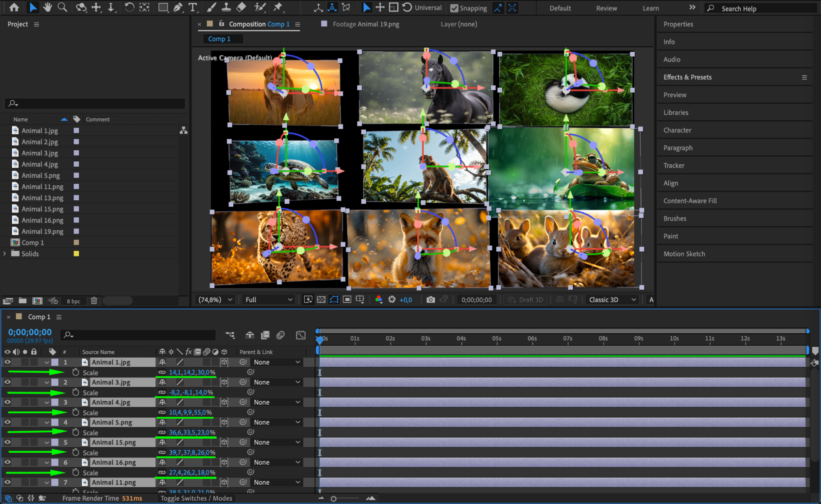The height and width of the screenshot is (504, 821).
Task: Delete selected project item with trash icon
Action: pyautogui.click(x=94, y=301)
